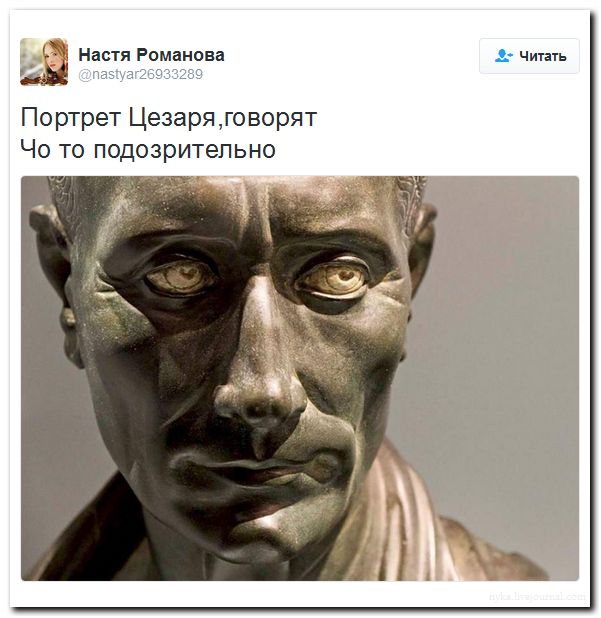601x618 pixels.
Task: Open the Настя Романова display name
Action: coord(151,55)
